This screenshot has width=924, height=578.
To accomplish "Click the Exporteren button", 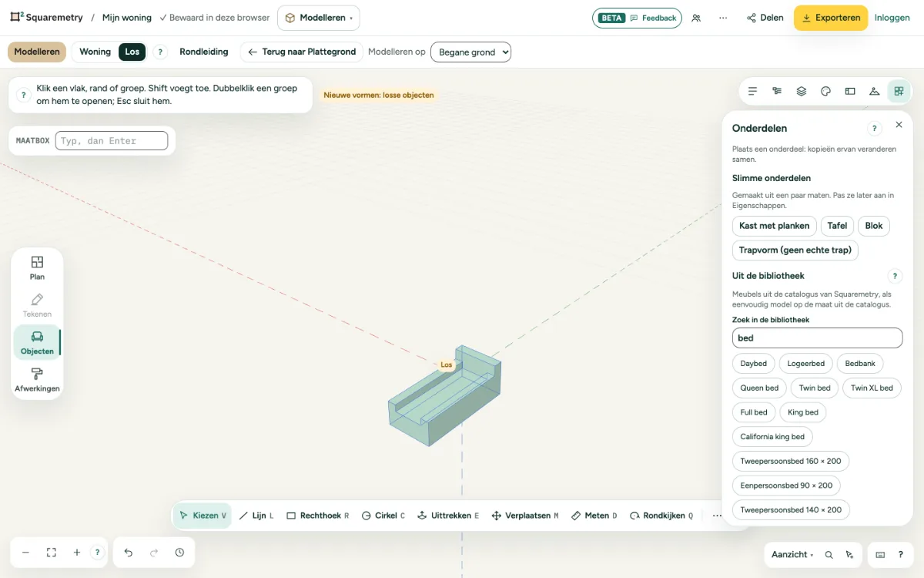I will pos(831,18).
